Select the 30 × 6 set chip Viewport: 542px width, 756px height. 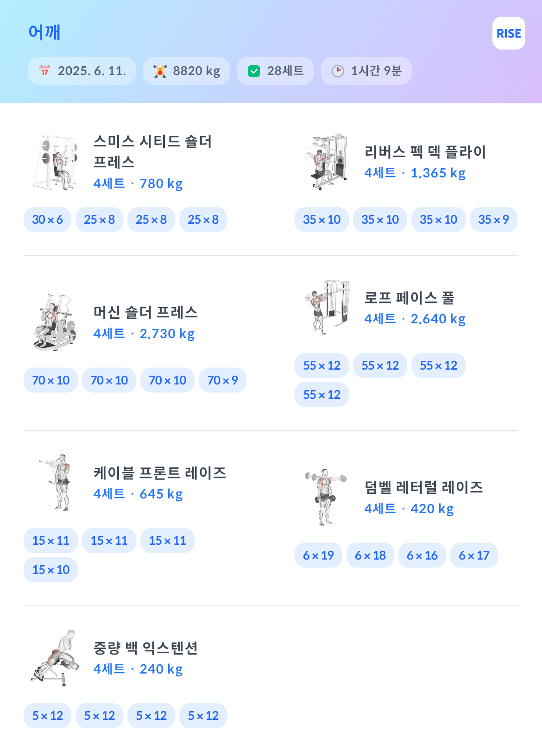47,220
